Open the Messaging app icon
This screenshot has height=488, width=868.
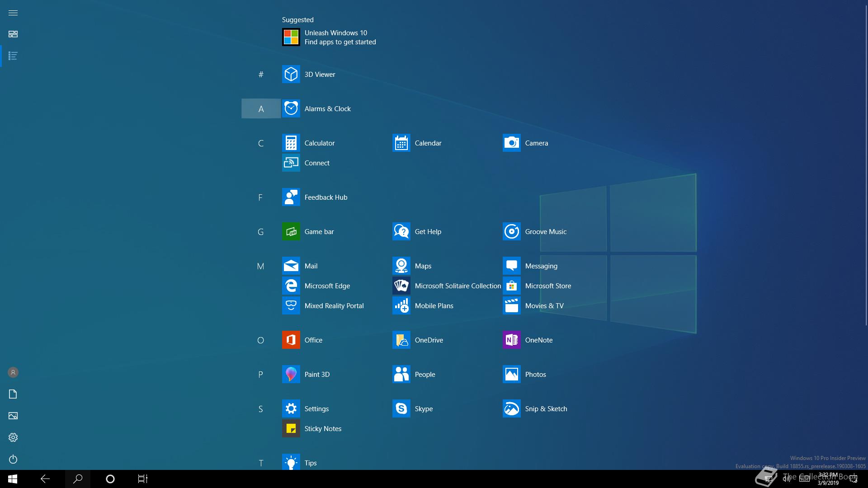point(511,266)
